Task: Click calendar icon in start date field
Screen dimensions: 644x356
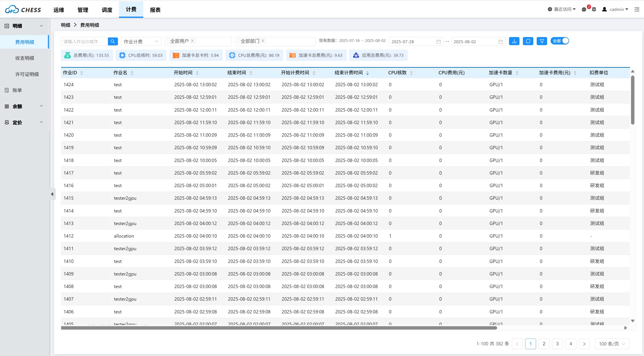Action: pyautogui.click(x=438, y=42)
